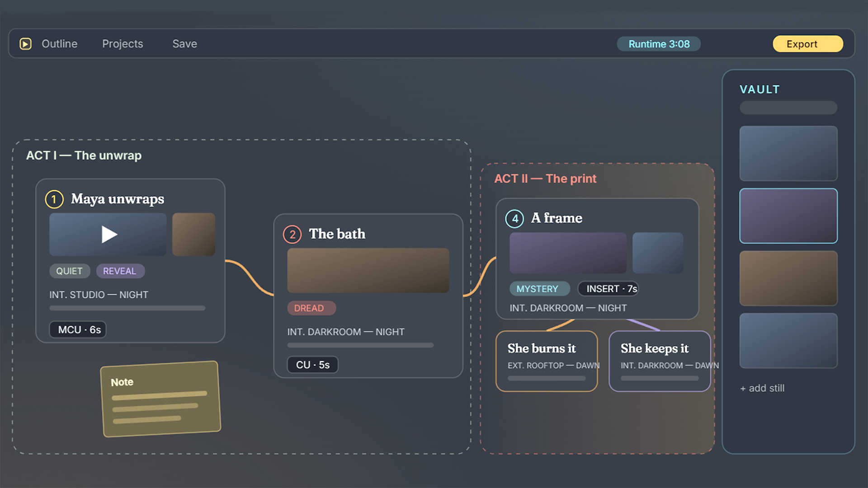Viewport: 868px width, 488px height.
Task: Click the Vault search field
Action: (788, 108)
